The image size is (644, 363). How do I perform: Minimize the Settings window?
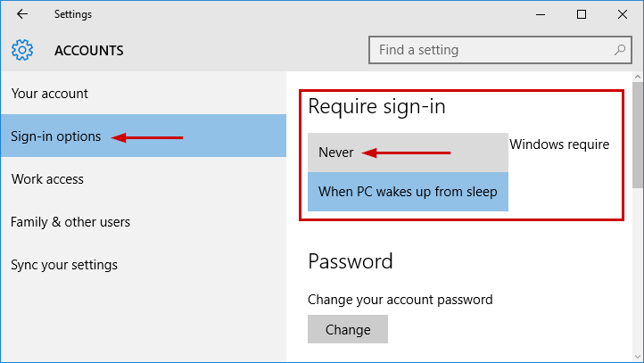pyautogui.click(x=541, y=14)
